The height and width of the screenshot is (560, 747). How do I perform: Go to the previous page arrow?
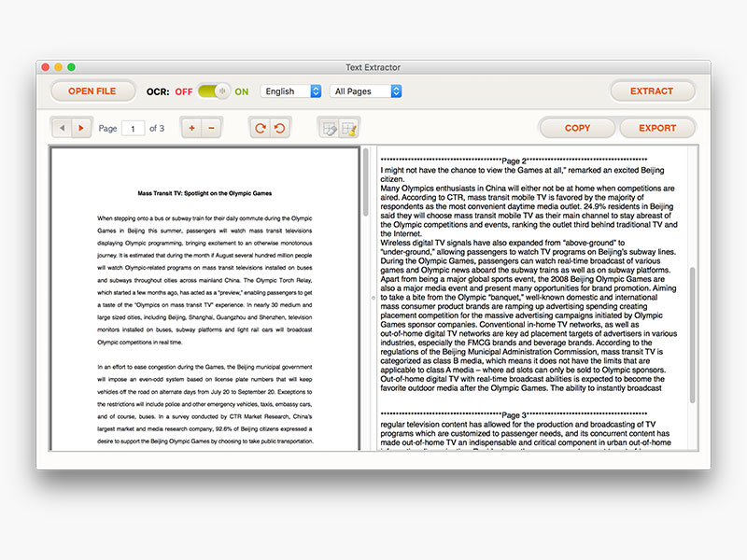[x=62, y=128]
